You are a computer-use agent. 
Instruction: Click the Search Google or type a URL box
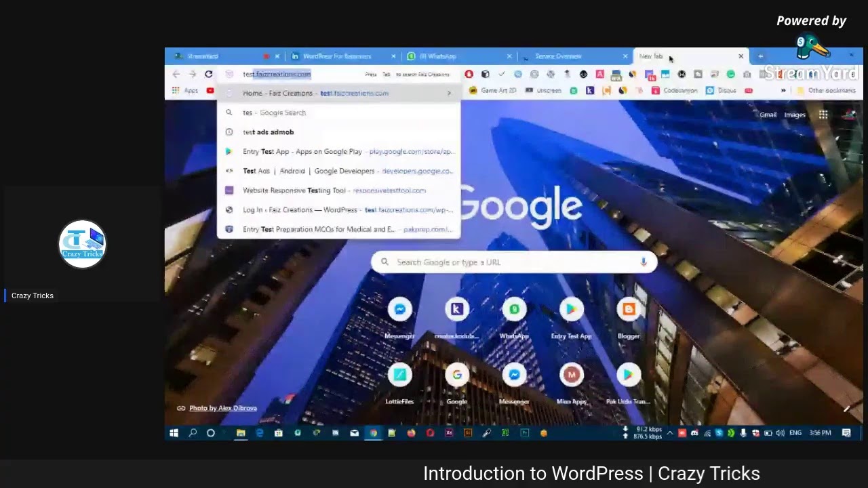point(514,262)
